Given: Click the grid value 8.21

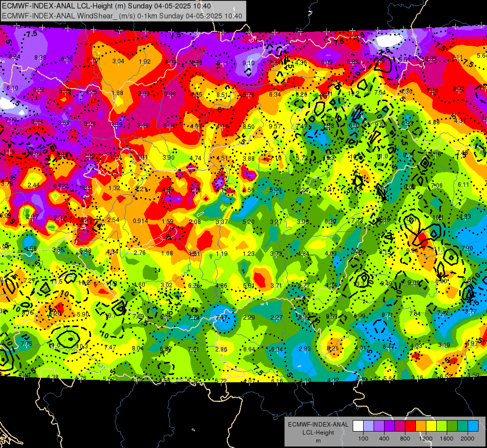Looking at the screenshot, I should [x=332, y=348].
